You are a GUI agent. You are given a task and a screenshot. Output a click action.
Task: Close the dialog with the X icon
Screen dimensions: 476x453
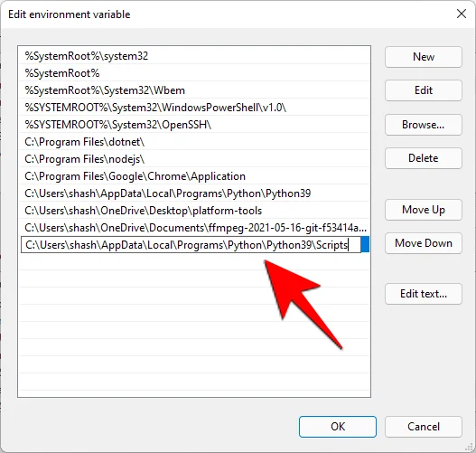click(462, 14)
